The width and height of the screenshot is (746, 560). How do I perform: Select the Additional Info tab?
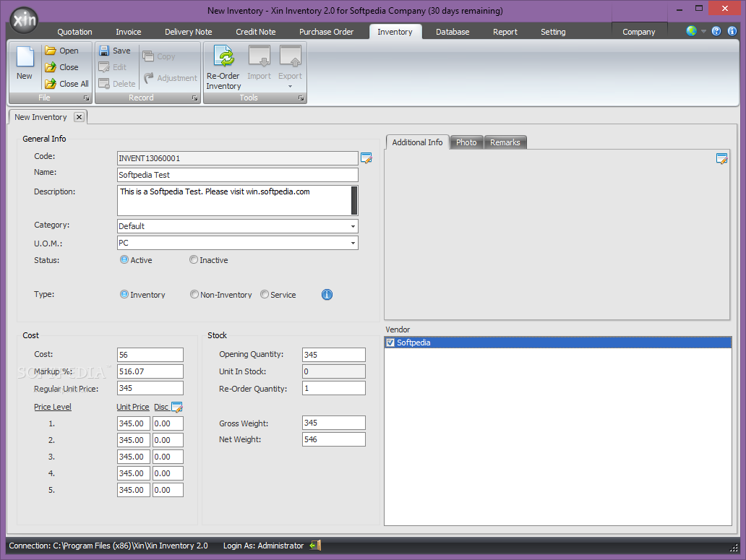coord(417,142)
